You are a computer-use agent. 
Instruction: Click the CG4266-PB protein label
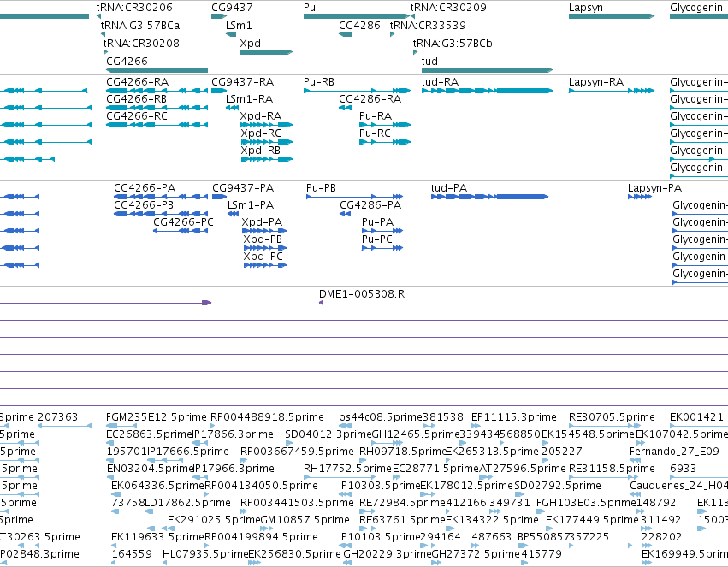144,205
